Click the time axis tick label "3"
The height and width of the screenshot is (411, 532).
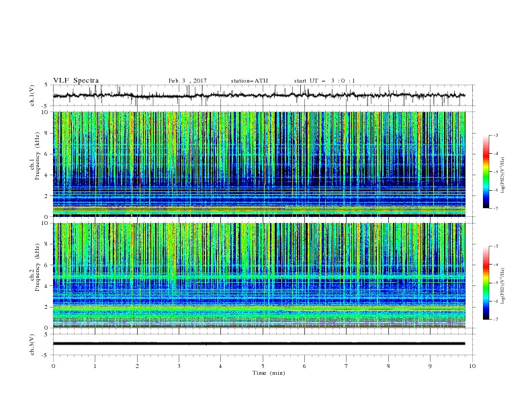click(179, 366)
